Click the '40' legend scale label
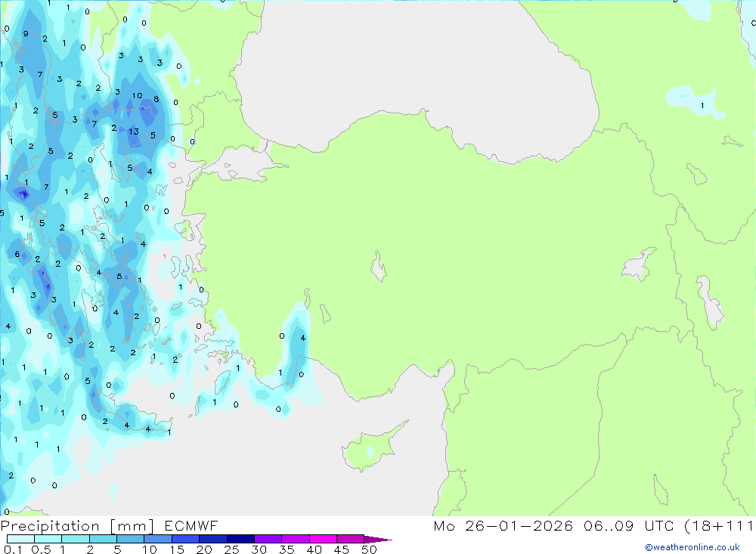Viewport: 756px width, 554px height. (314, 549)
